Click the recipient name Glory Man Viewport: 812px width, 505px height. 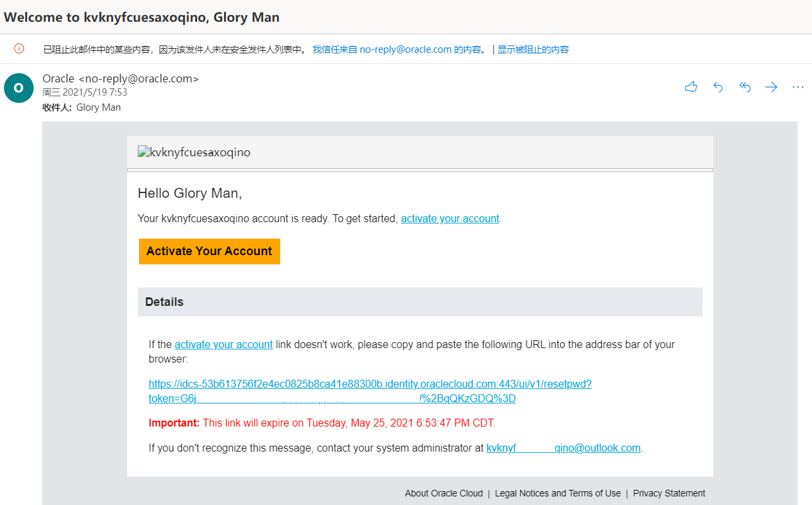tap(99, 107)
